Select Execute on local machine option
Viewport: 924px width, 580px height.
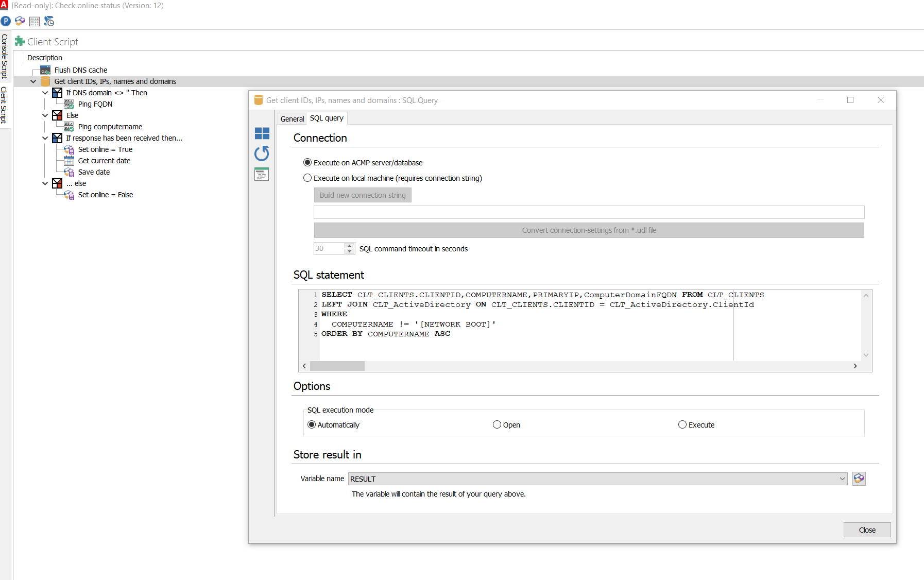point(307,178)
